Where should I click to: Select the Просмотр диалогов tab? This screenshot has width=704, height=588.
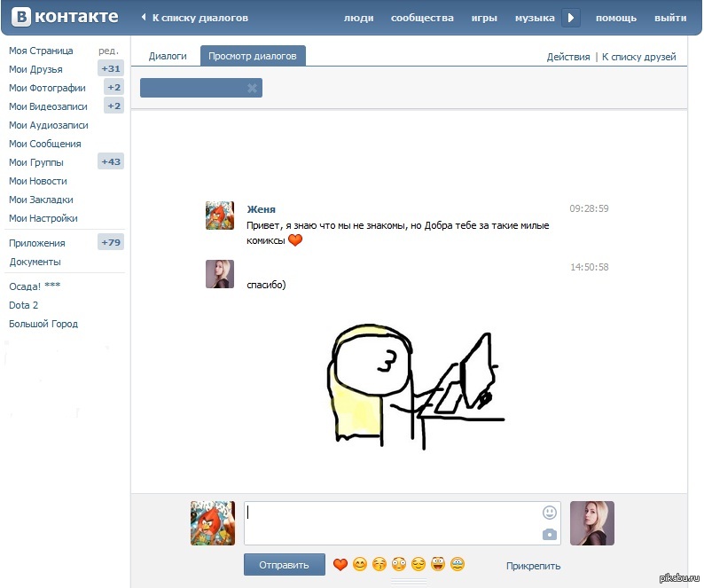pos(253,56)
